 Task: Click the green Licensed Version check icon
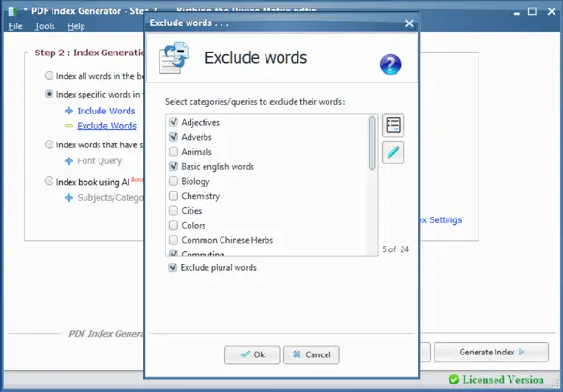point(454,380)
